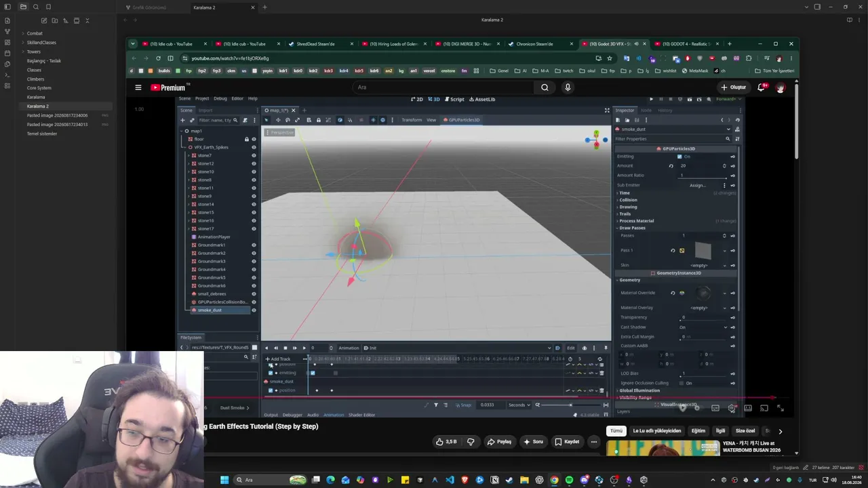Toggle the Emitting On checkbox in Inspector

(679, 157)
